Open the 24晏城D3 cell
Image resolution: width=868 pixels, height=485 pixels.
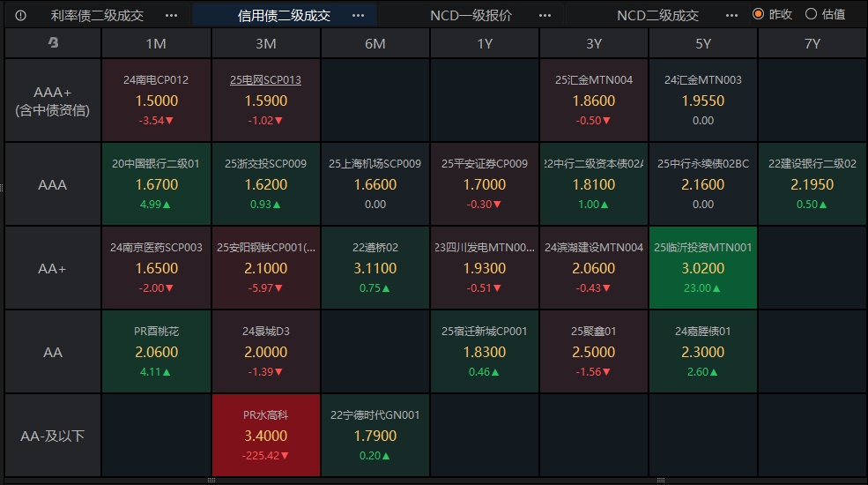(266, 352)
